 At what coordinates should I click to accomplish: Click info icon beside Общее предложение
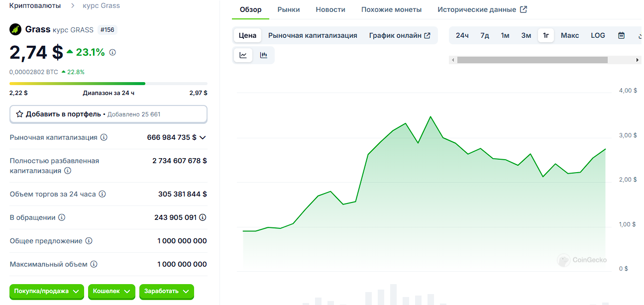tap(89, 241)
